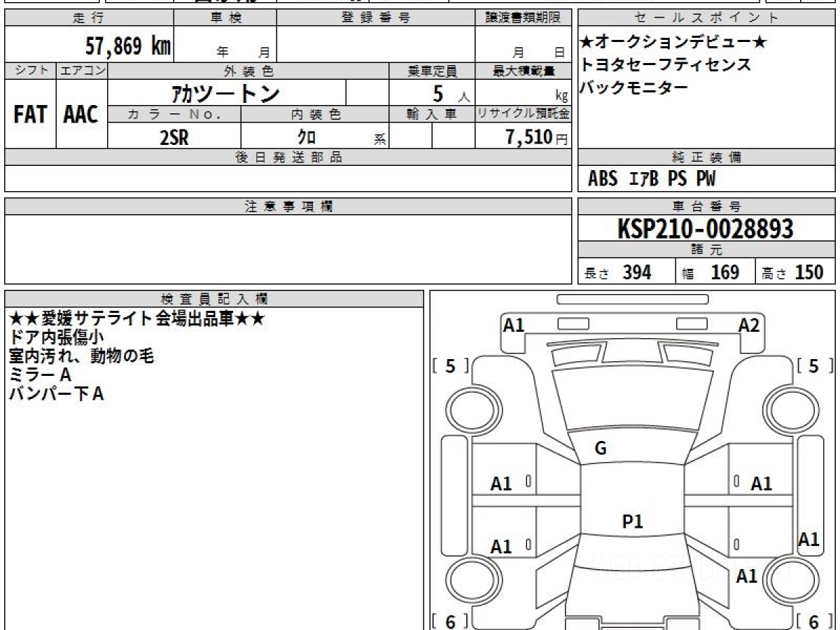
Task: Select the height value 高さ 150
Action: click(x=792, y=272)
